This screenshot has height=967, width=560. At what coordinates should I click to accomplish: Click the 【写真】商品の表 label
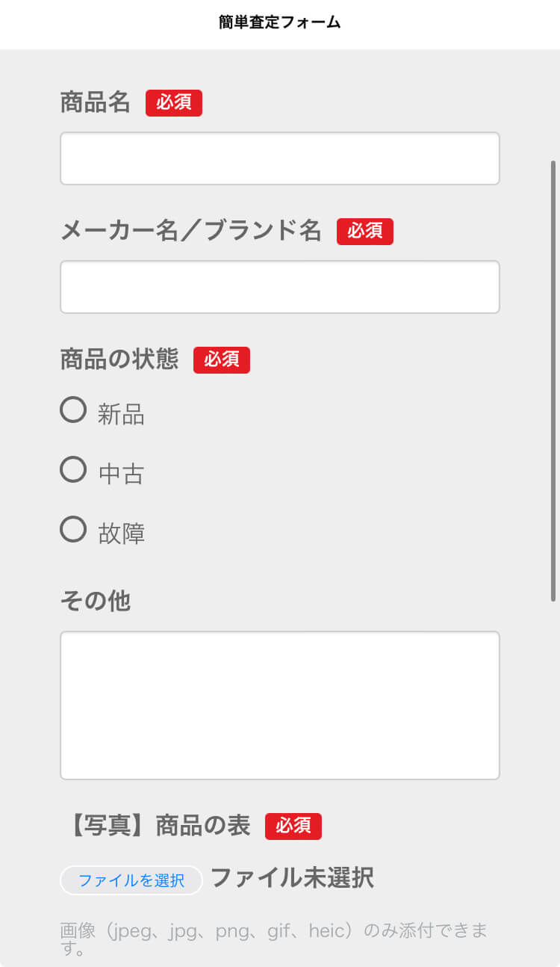[158, 826]
